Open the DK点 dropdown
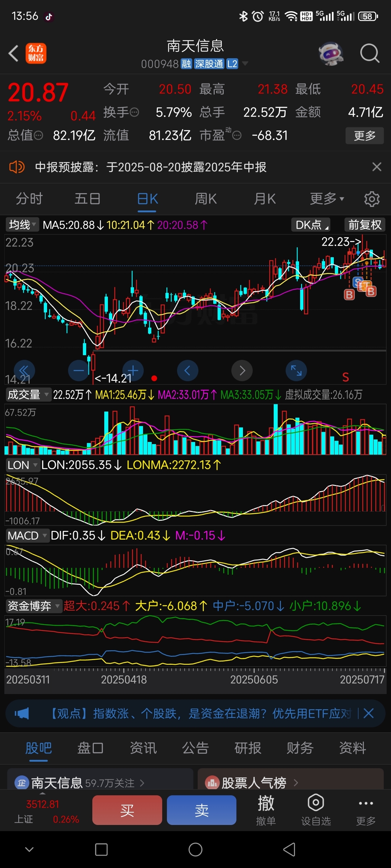This screenshot has height=868, width=391. click(x=311, y=225)
